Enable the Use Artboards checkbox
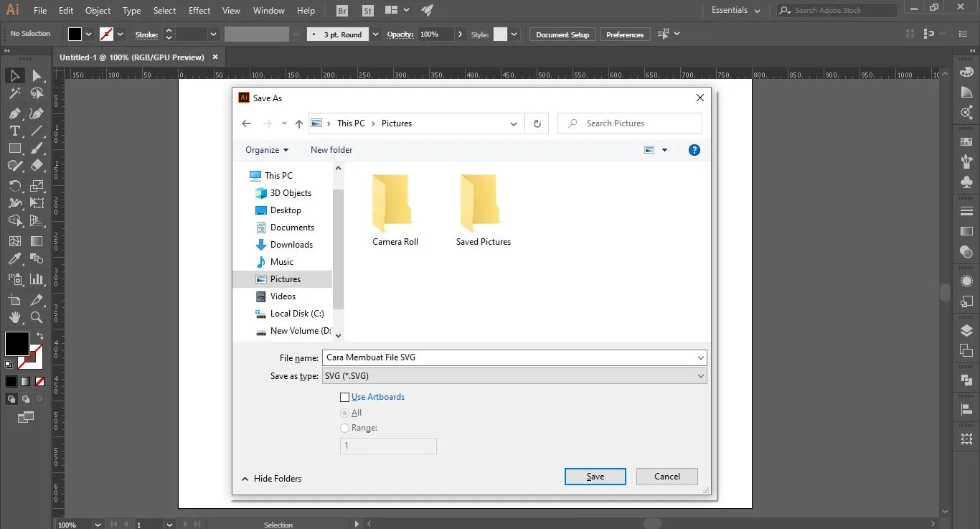The height and width of the screenshot is (529, 980). point(345,397)
